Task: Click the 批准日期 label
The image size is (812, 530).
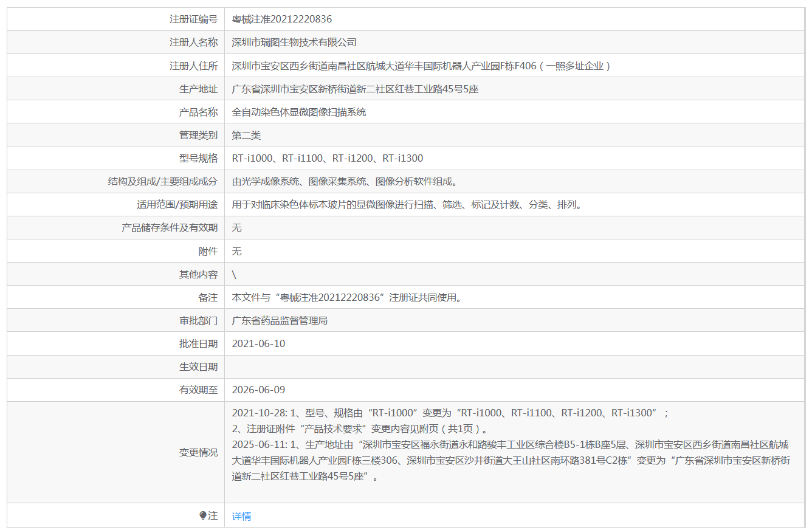Action: [x=198, y=343]
